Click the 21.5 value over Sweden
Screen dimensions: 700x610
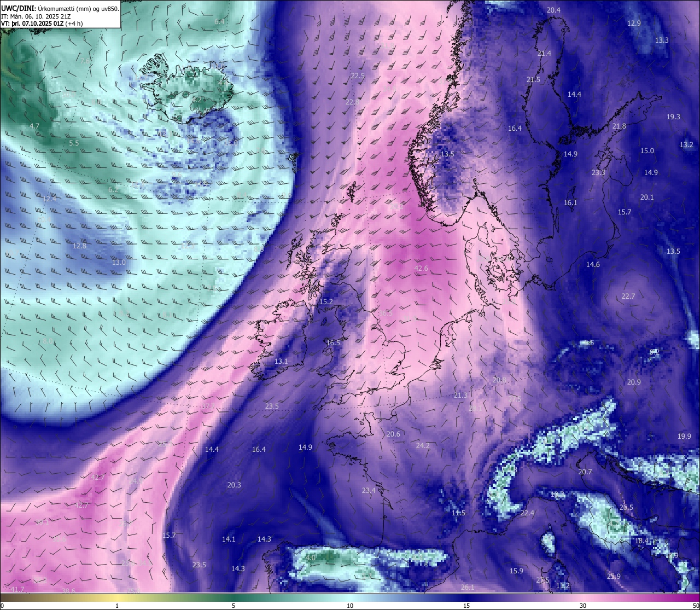point(533,79)
